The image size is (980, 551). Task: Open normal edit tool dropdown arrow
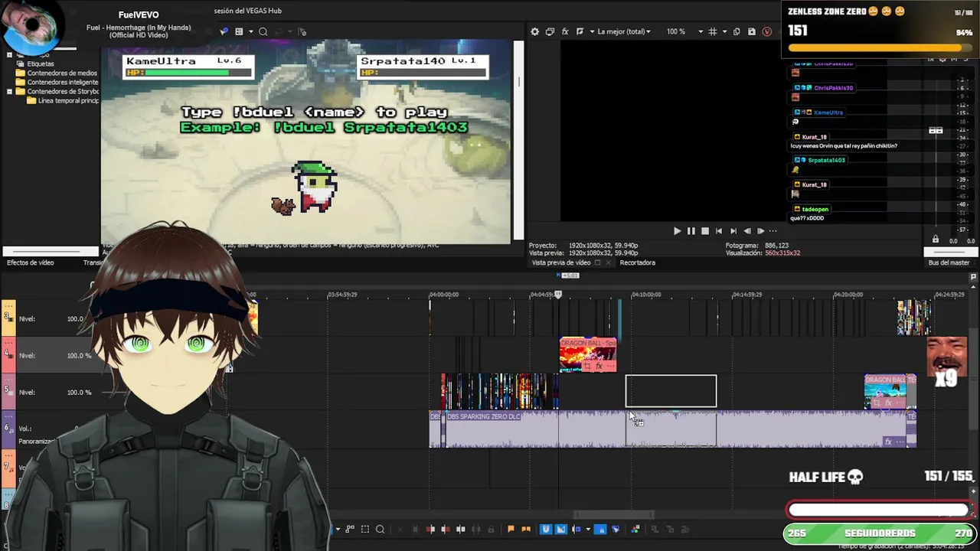point(338,529)
